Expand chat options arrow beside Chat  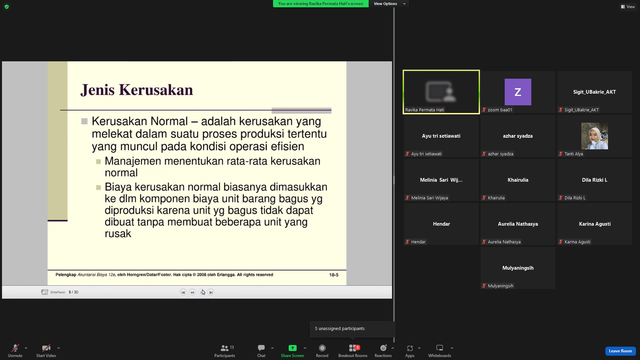(x=272, y=348)
